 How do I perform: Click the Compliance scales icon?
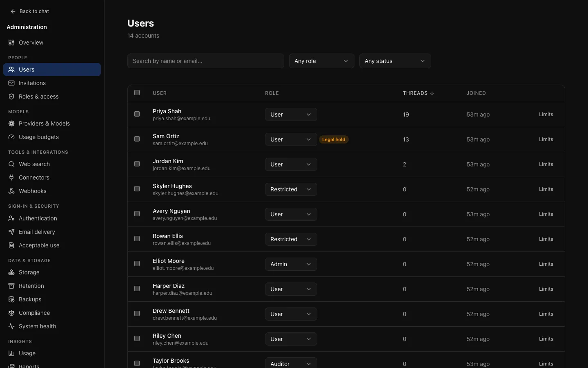point(11,313)
